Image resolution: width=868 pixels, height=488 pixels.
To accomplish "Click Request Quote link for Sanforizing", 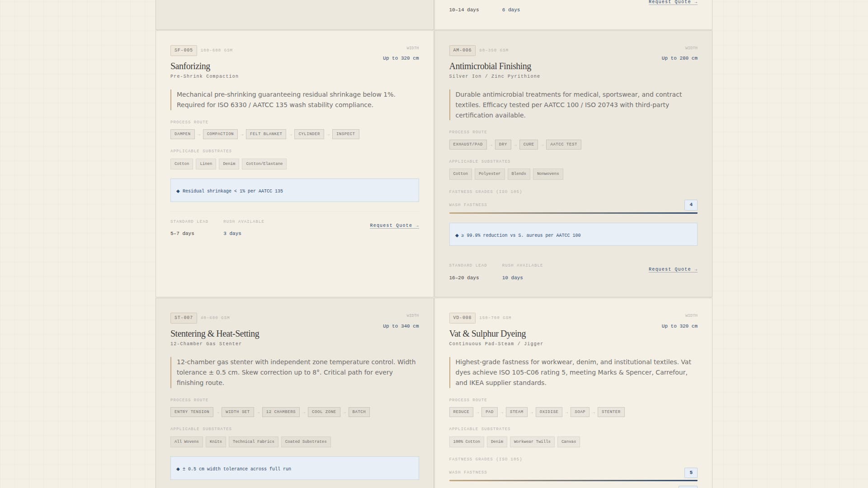I will 394,225.
